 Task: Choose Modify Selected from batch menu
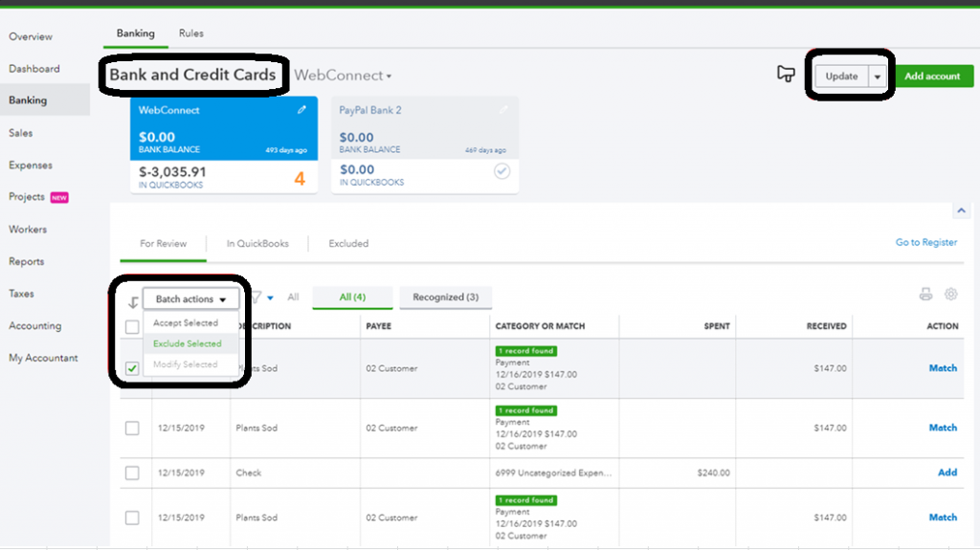tap(185, 364)
